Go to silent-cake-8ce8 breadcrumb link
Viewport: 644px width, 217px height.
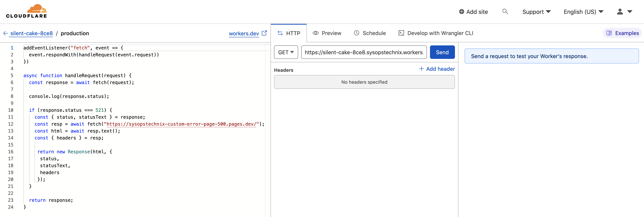[32, 33]
